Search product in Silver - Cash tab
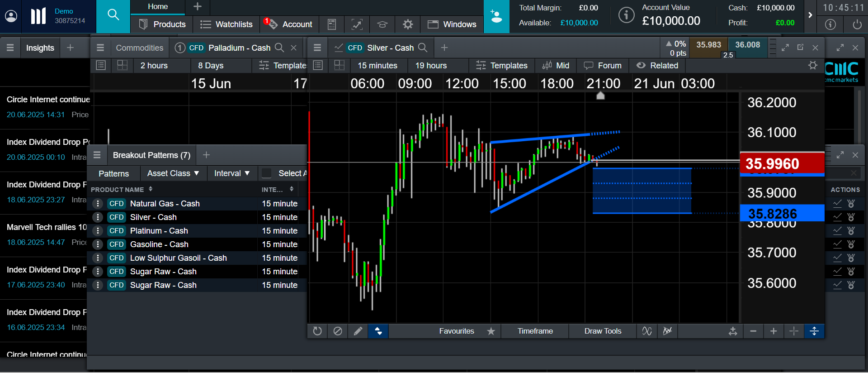The image size is (868, 373). pyautogui.click(x=423, y=48)
